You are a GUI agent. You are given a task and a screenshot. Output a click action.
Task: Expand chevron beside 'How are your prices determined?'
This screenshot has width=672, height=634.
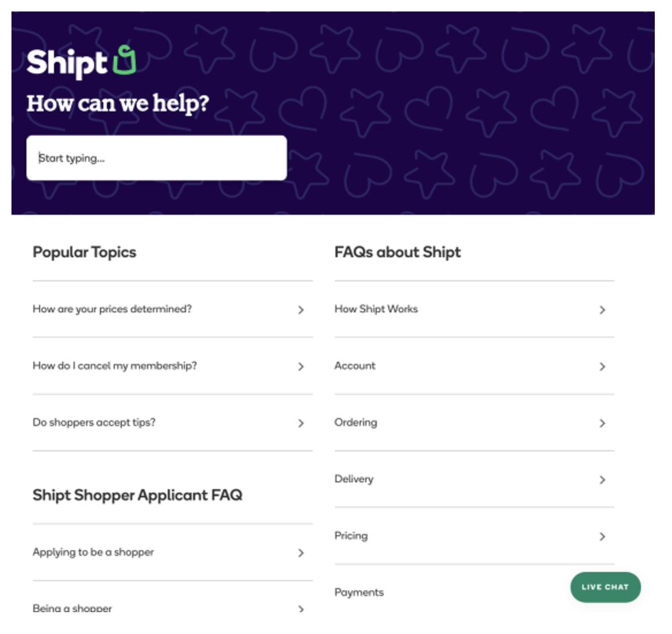pos(300,310)
